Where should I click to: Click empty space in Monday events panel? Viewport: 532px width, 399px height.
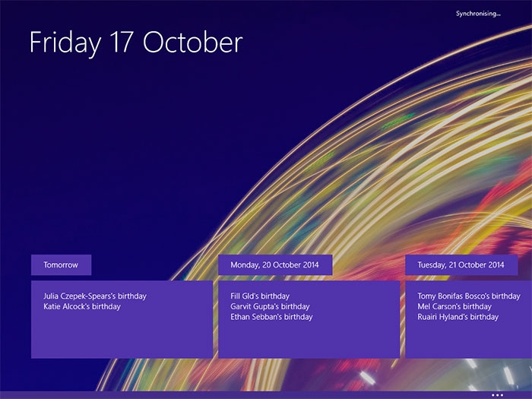coord(309,339)
